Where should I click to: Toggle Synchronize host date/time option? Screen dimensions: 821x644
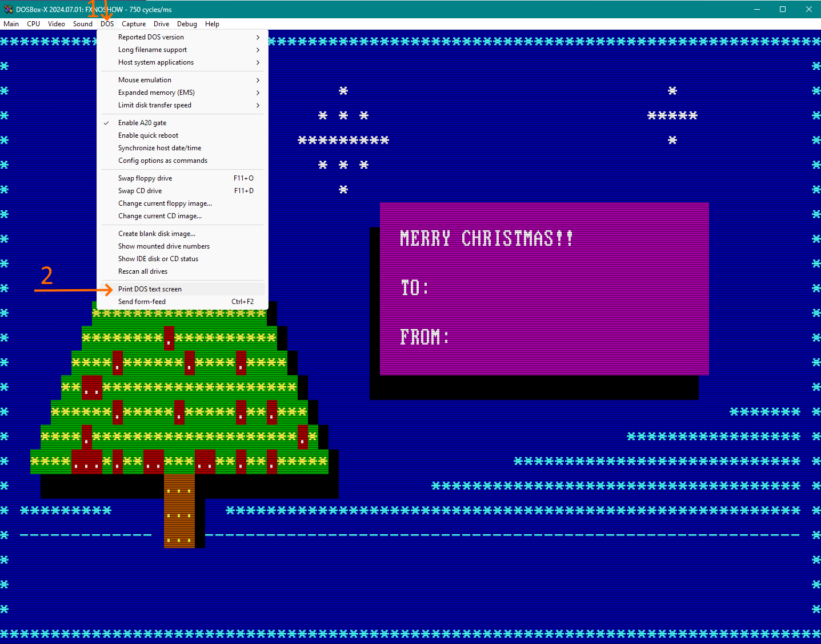click(x=183, y=148)
